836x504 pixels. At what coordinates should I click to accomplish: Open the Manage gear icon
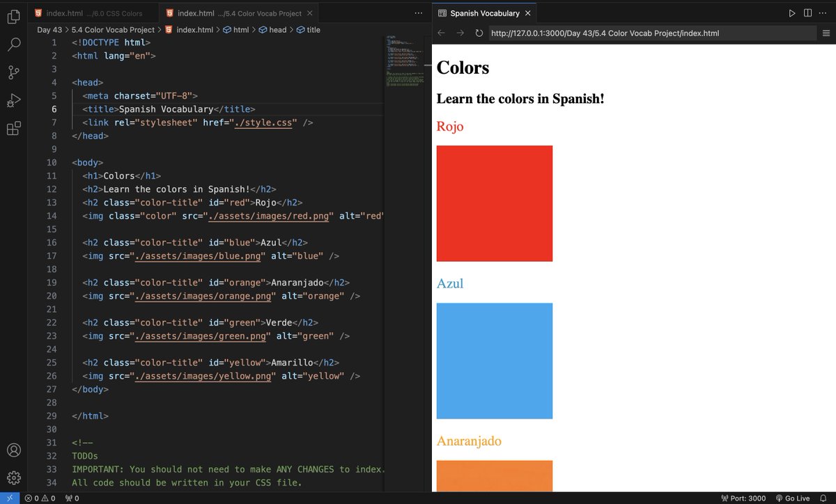click(x=14, y=478)
